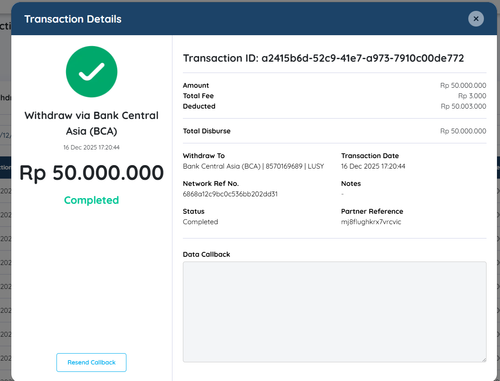Click the Total Disburse value
Screen dimensions: 500x381
463,131
